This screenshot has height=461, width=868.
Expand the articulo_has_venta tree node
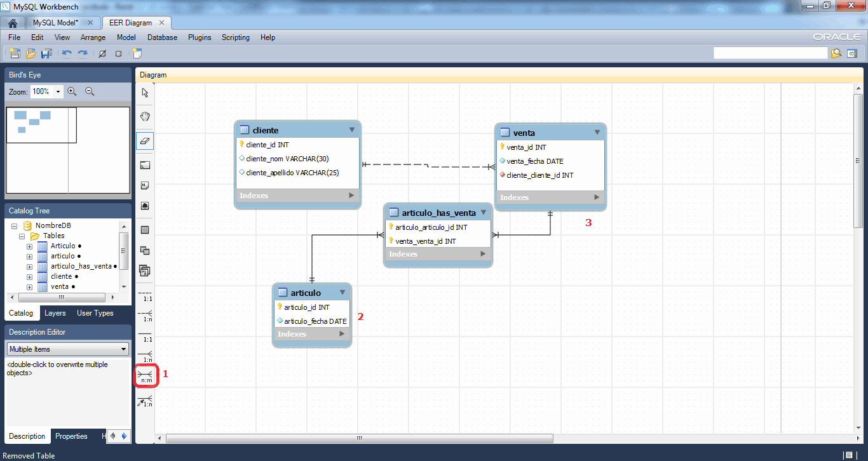[29, 266]
